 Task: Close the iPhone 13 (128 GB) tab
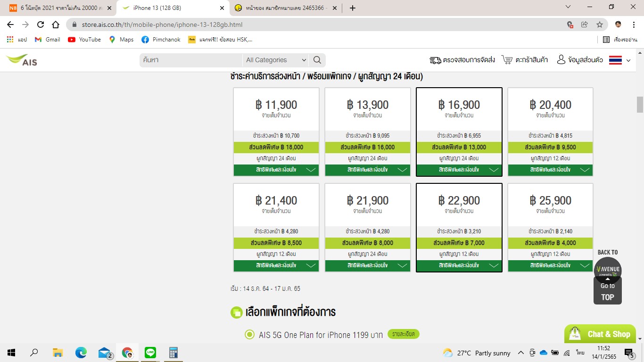pos(221,8)
